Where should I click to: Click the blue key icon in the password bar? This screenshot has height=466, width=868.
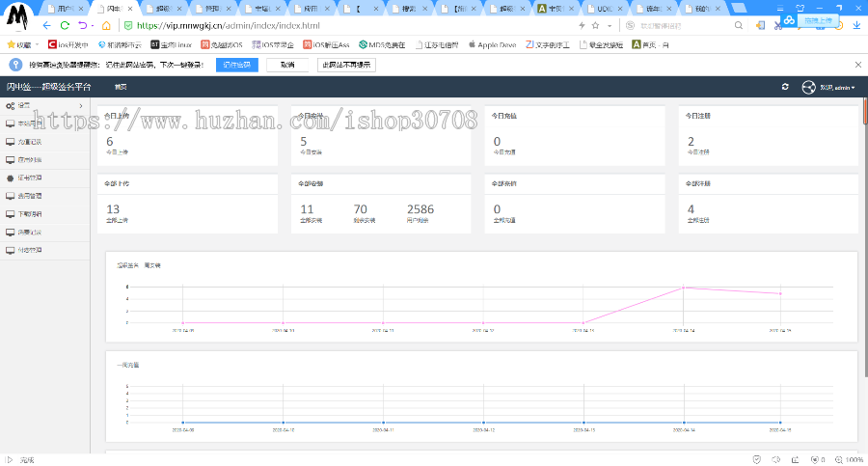pos(15,65)
